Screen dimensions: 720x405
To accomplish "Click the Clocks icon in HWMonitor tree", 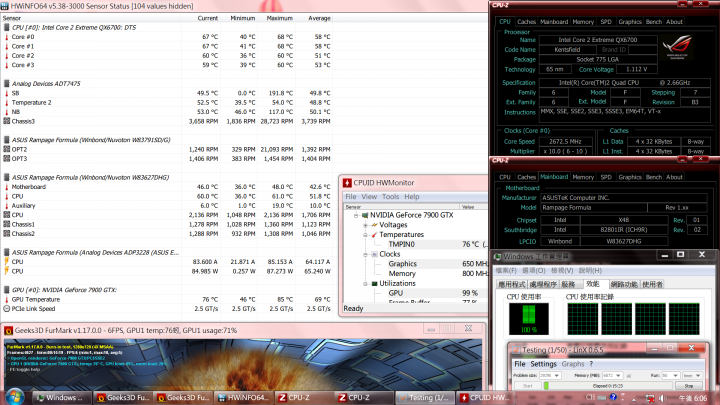I will click(x=374, y=254).
